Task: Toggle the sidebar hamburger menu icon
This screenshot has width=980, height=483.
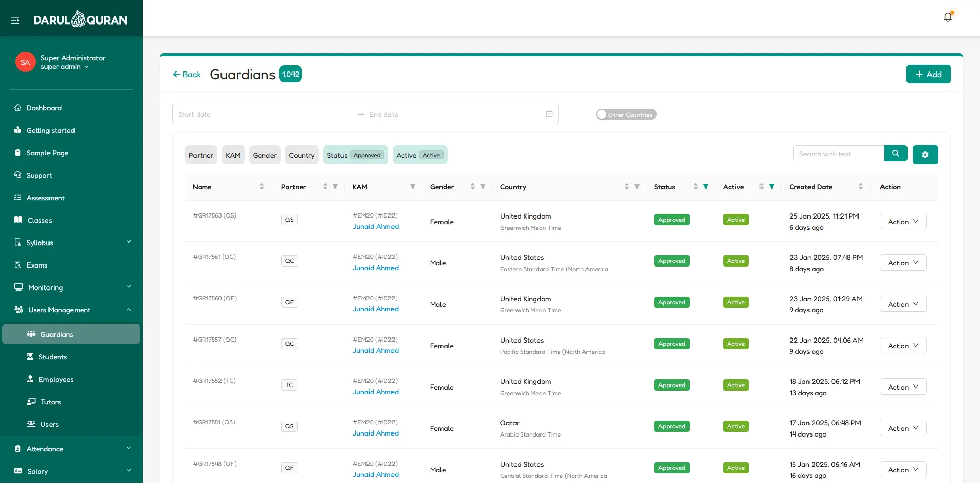Action: tap(15, 20)
